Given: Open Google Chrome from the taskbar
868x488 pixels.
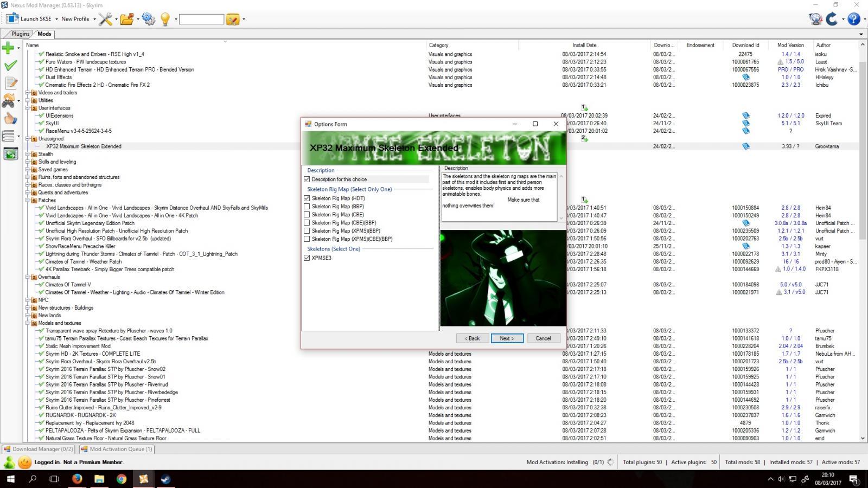Looking at the screenshot, I should [x=122, y=479].
